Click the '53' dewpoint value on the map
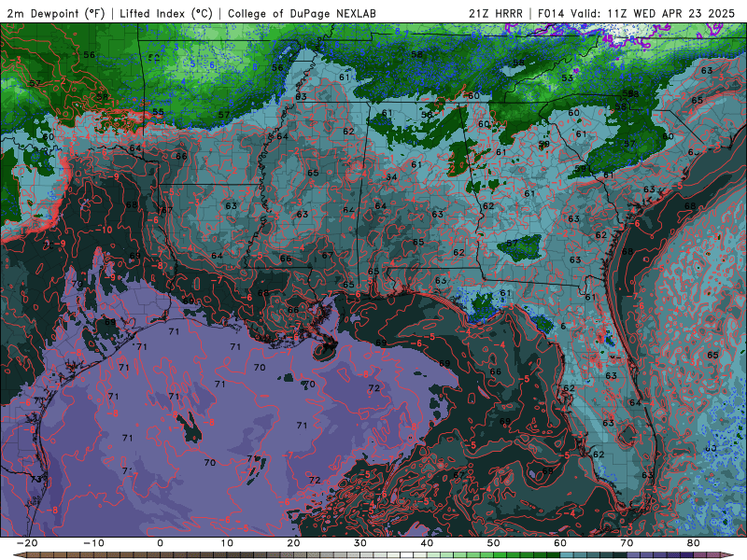The image size is (747, 560). pos(567,77)
